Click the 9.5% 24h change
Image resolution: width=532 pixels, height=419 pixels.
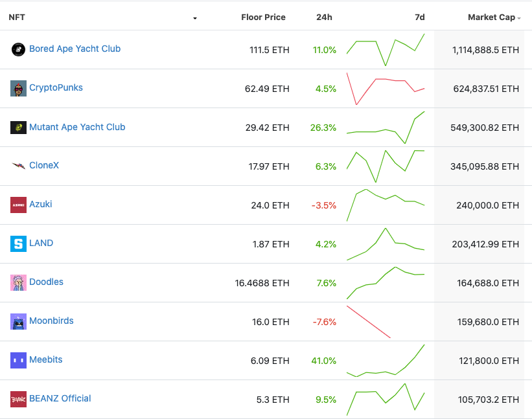coord(326,400)
